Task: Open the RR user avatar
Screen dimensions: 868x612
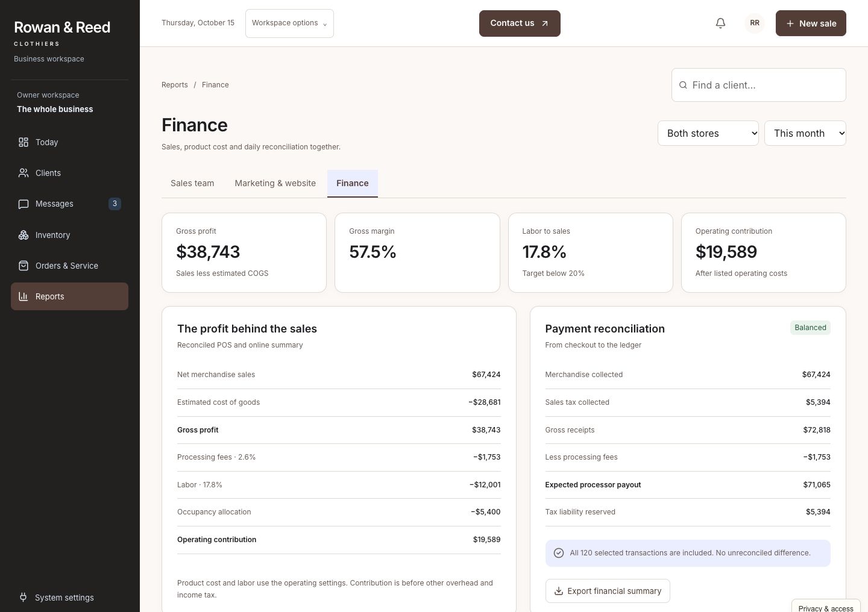Action: tap(755, 23)
